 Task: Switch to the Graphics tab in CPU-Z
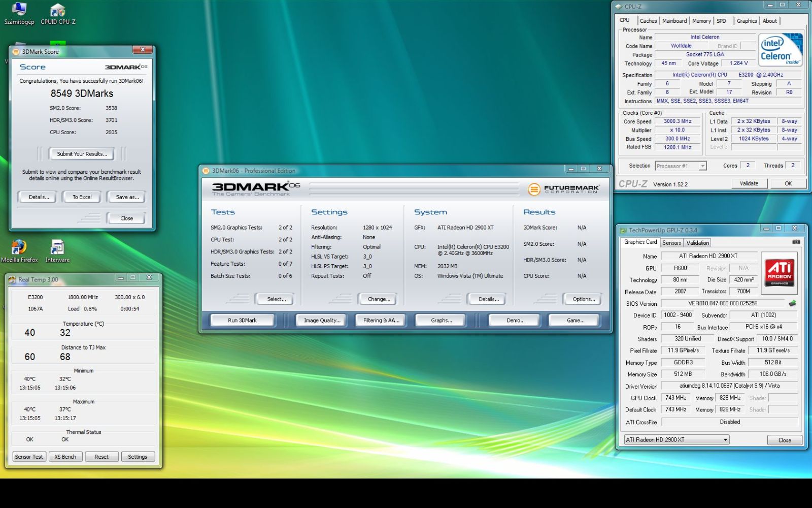click(747, 21)
